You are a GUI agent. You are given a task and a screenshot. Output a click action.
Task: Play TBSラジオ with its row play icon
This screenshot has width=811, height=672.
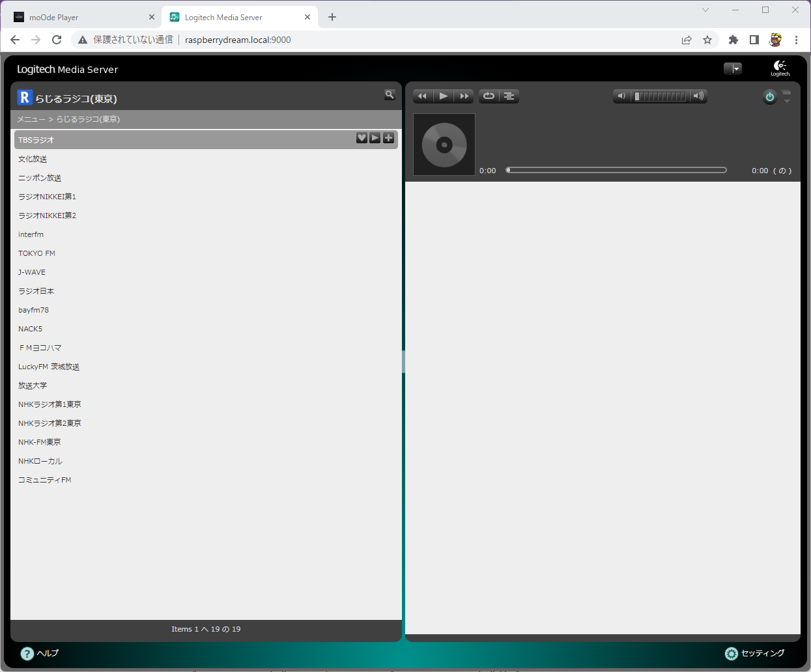[375, 137]
